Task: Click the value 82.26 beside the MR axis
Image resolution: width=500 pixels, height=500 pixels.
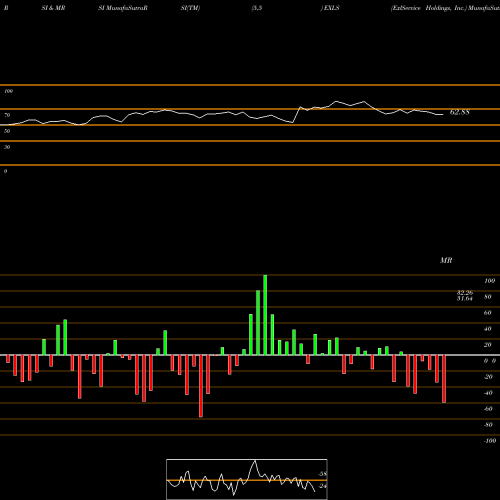Action: tap(465, 293)
